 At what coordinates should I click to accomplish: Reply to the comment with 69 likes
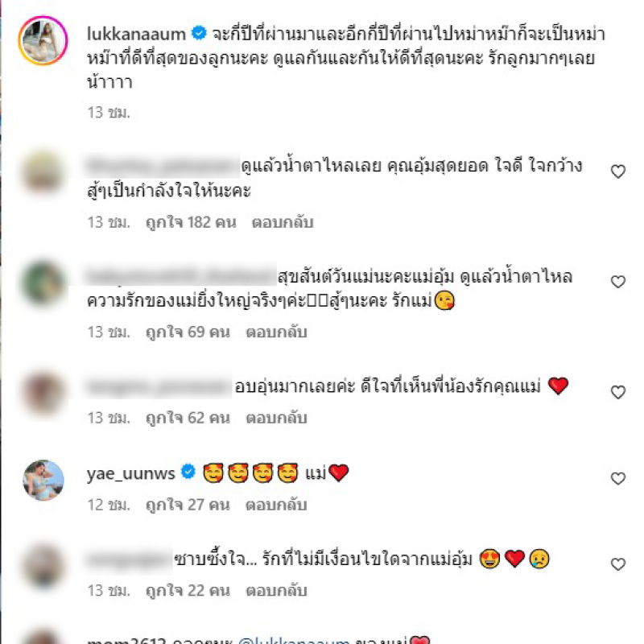click(x=276, y=332)
